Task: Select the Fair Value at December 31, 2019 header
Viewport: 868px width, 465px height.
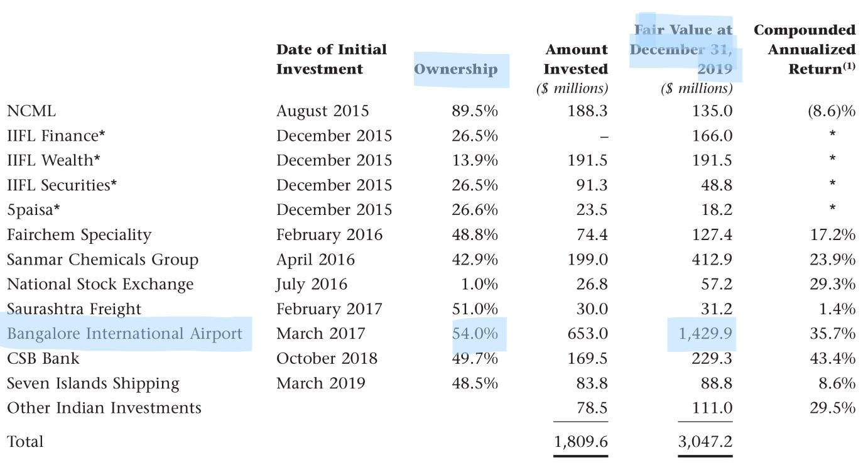Action: point(681,50)
